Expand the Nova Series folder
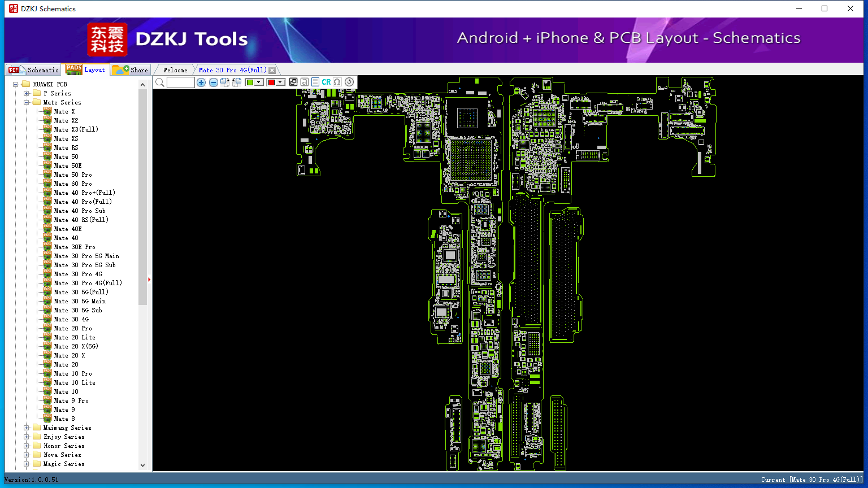This screenshot has width=868, height=488. tap(26, 455)
